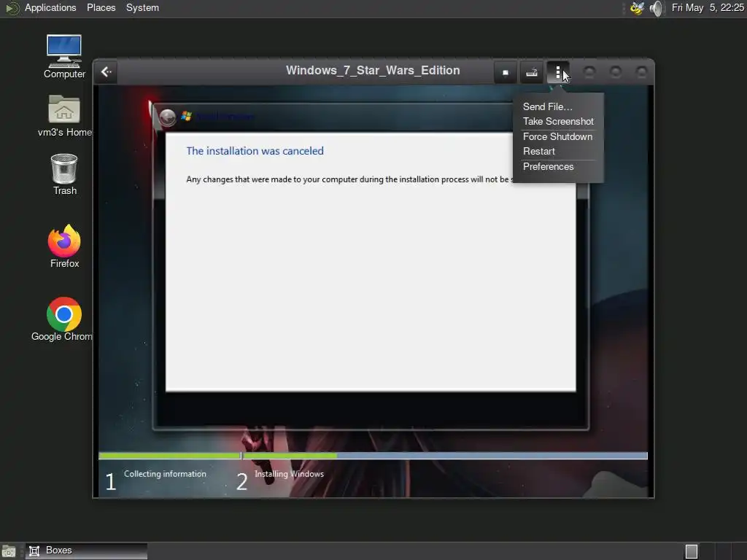This screenshot has width=747, height=560.
Task: Select Send File... from the menu
Action: (547, 106)
